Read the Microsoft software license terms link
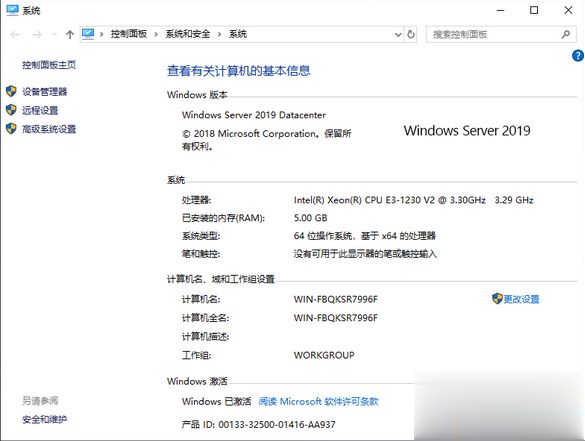The image size is (585, 441). tap(318, 401)
